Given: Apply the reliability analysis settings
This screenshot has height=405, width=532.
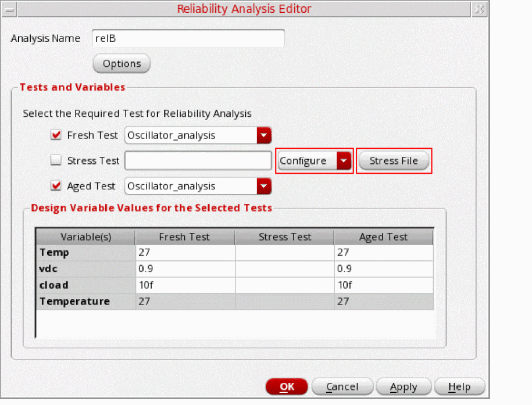Looking at the screenshot, I should pos(404,387).
